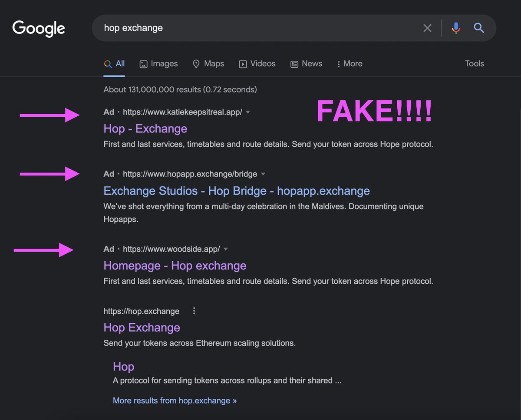Expand the dropdown next to woodside.app ad
The height and width of the screenshot is (420, 521).
pos(226,249)
